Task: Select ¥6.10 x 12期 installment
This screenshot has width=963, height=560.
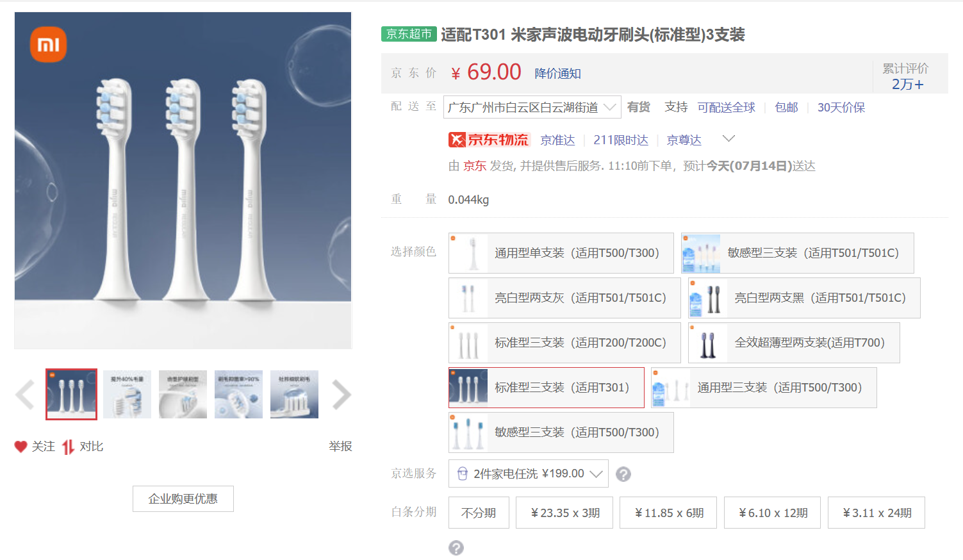Action: click(772, 513)
